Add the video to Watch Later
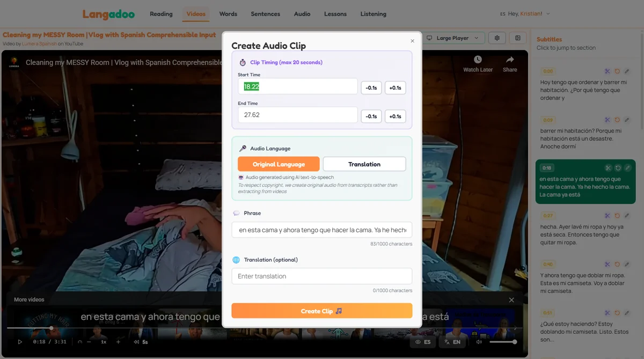The image size is (644, 359). 477,65
